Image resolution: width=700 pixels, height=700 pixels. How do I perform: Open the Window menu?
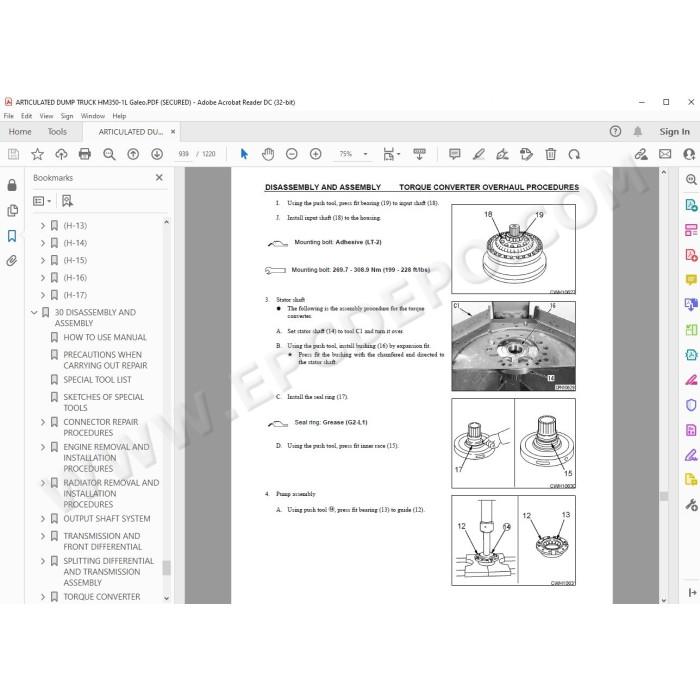(x=93, y=116)
